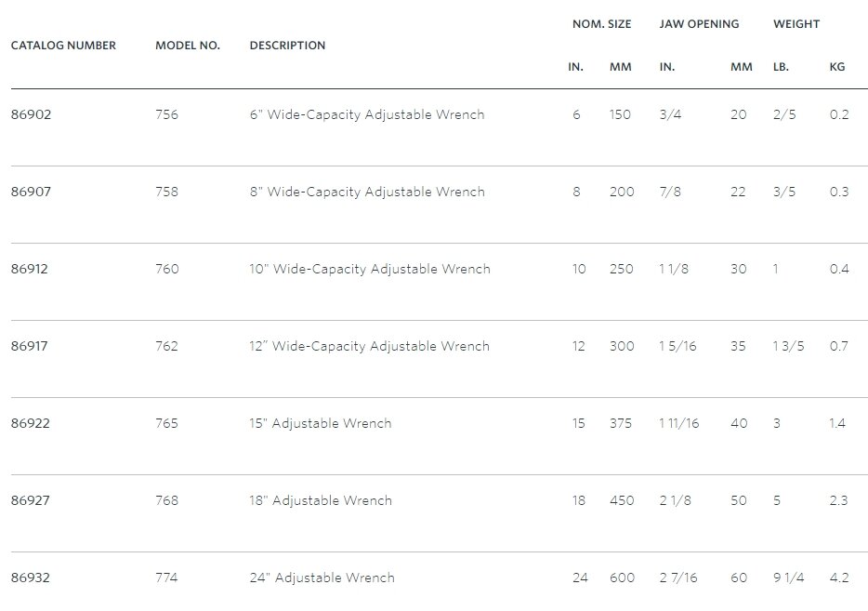Select 6" Wide-Capacity Adjustable Wrench description
Screen dimensions: 868x611
(x=367, y=115)
